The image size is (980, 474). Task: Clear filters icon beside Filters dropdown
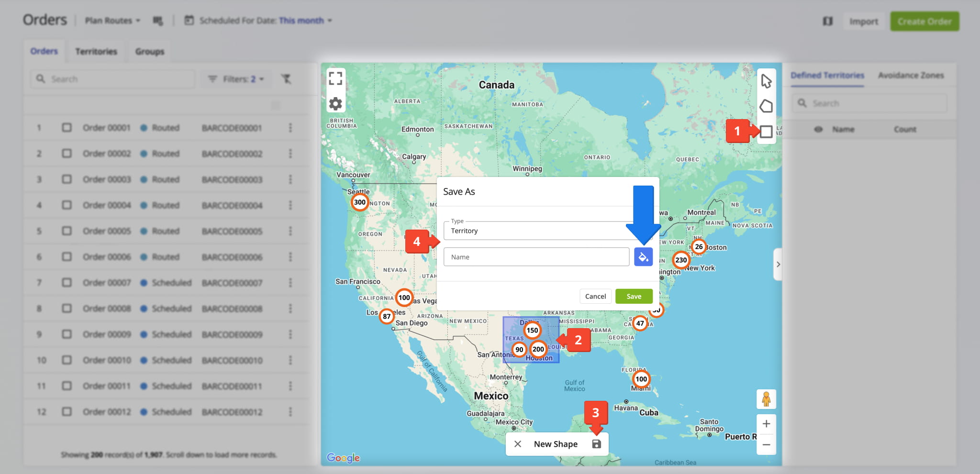(x=286, y=79)
